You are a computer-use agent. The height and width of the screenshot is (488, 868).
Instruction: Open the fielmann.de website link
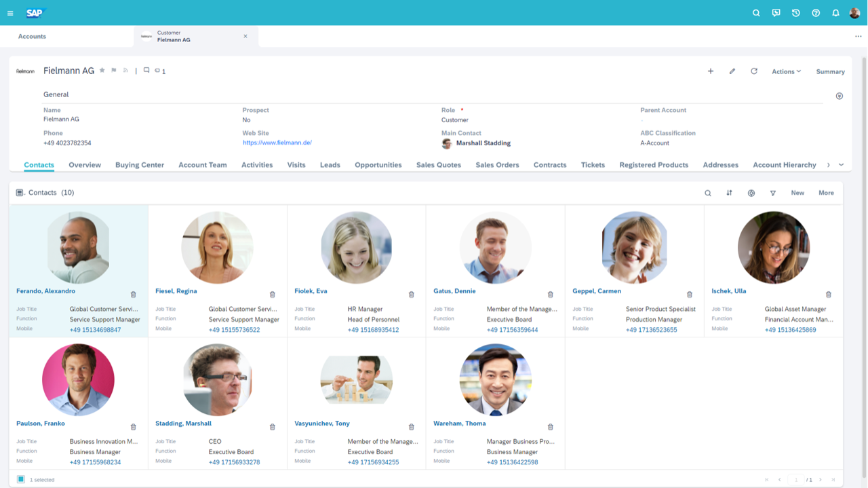click(277, 143)
